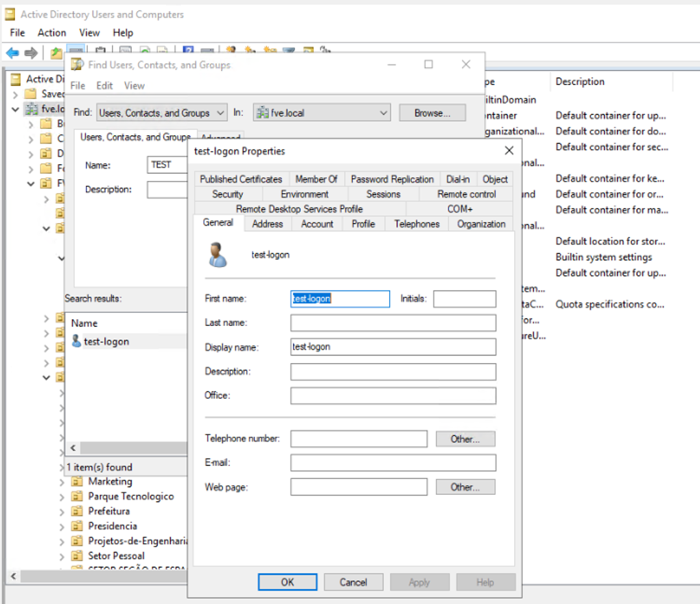Click the Up one level toolbar icon

(56, 53)
